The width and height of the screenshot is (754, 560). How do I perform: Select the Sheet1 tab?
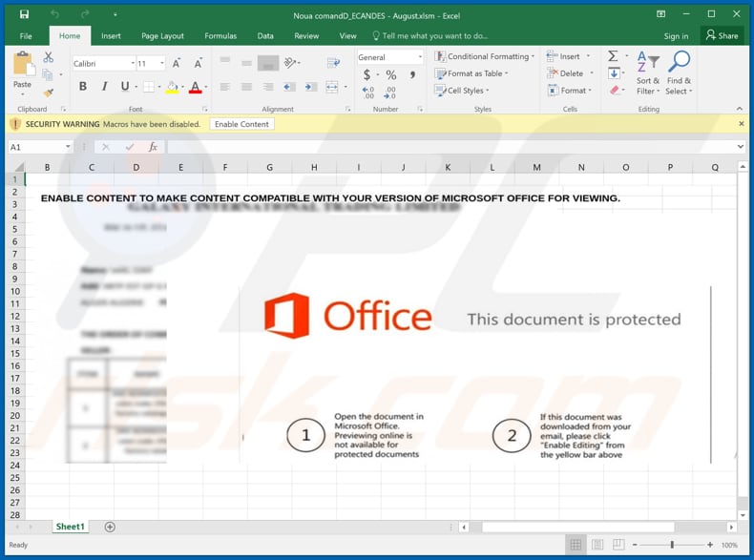pos(71,527)
